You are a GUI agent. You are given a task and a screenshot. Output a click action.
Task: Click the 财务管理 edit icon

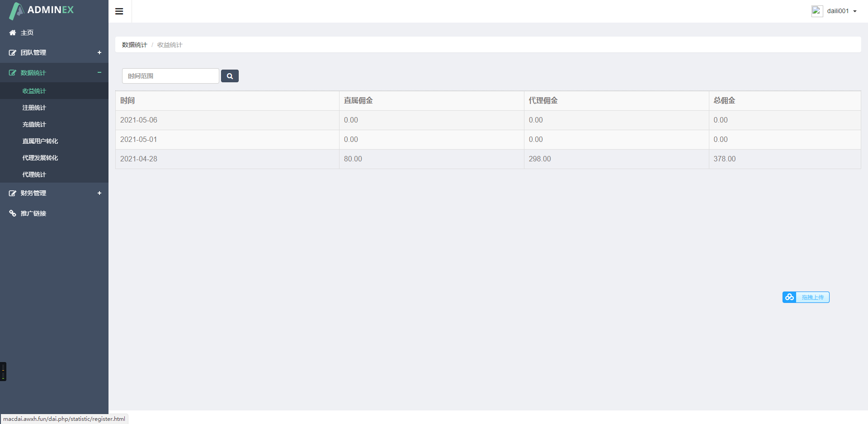(13, 193)
